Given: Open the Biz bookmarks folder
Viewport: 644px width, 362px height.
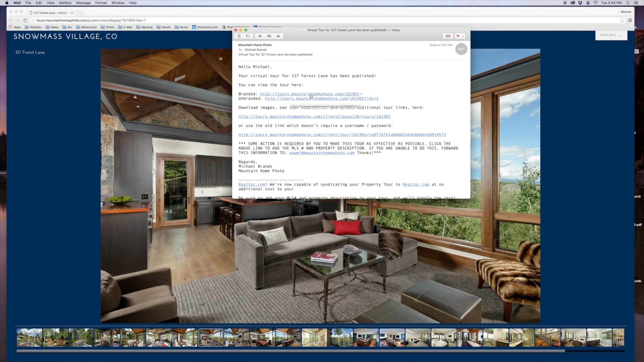Looking at the screenshot, I should click(x=67, y=27).
